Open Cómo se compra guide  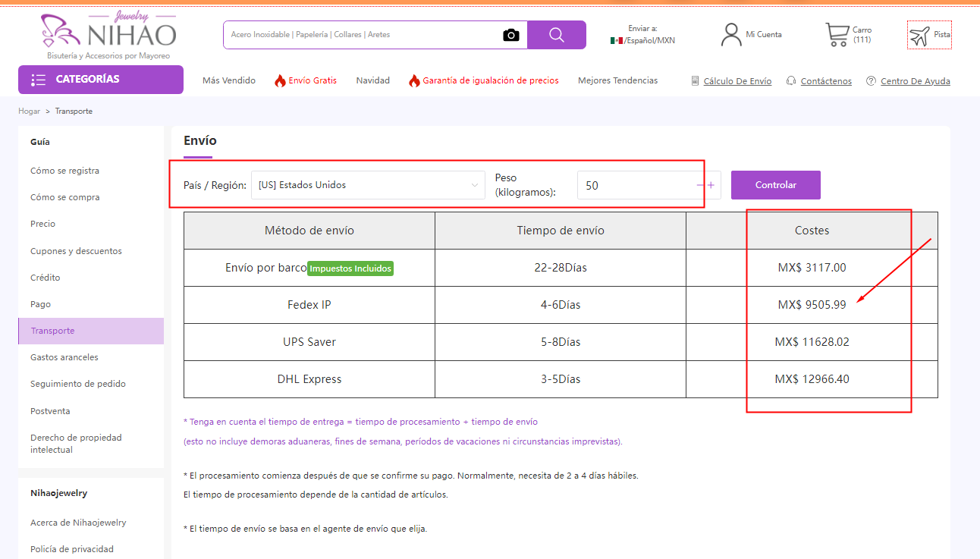coord(65,197)
